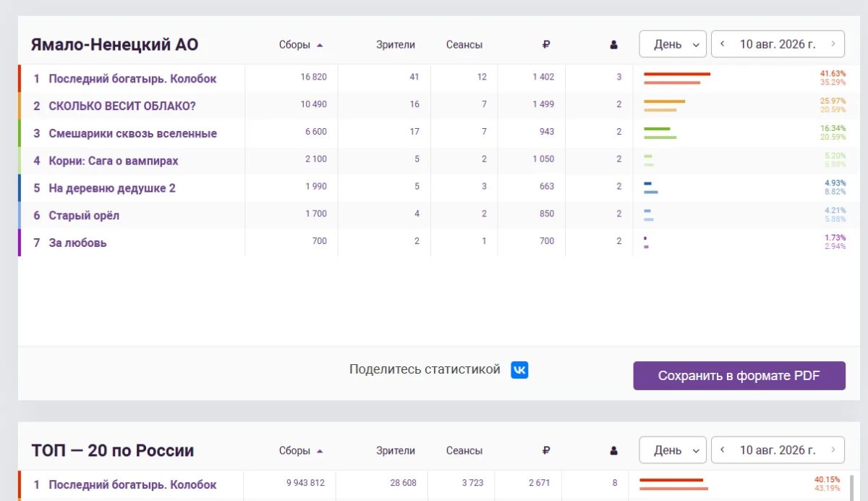Click box office value 10 490
868x501 pixels.
click(x=314, y=104)
